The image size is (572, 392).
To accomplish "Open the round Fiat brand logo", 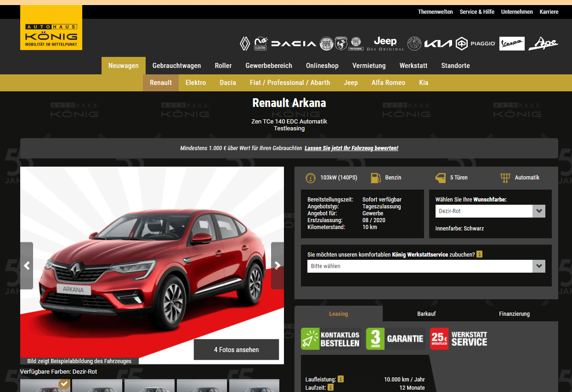I will [x=326, y=44].
